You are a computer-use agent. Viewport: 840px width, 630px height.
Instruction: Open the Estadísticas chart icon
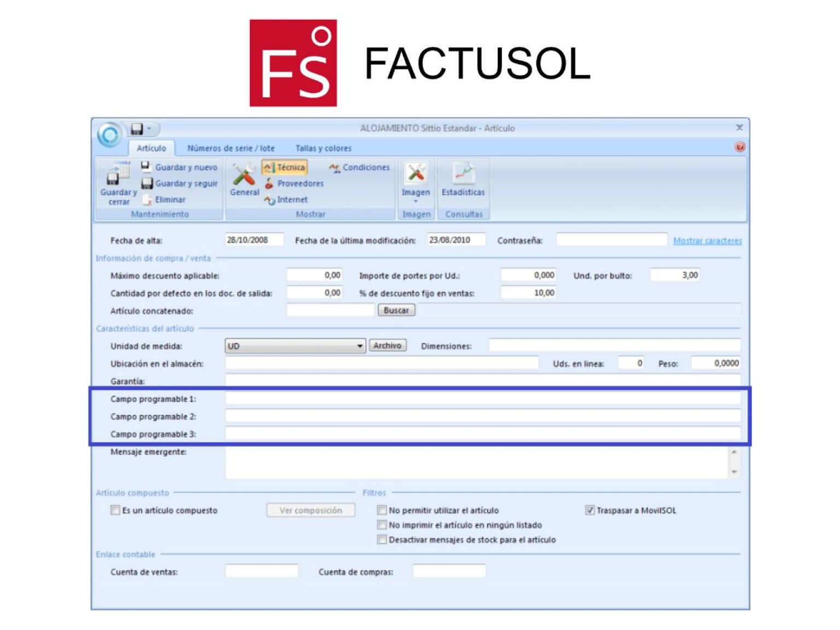click(x=463, y=174)
